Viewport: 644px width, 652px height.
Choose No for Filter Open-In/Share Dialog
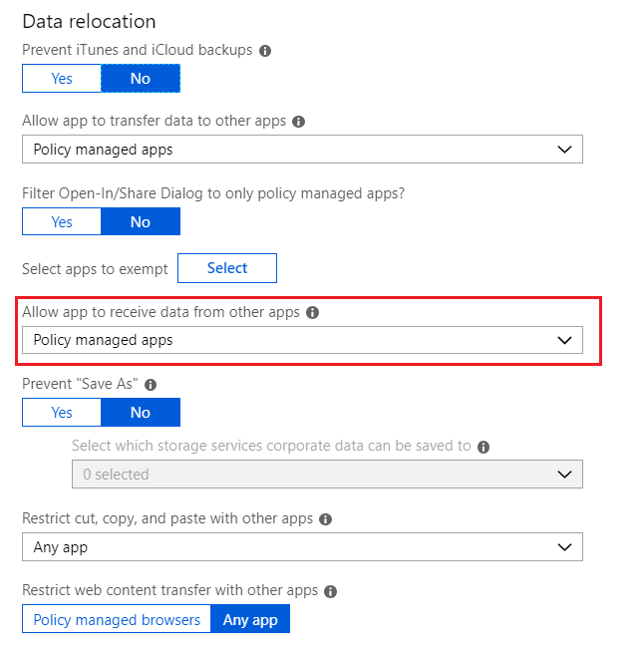coord(141,221)
